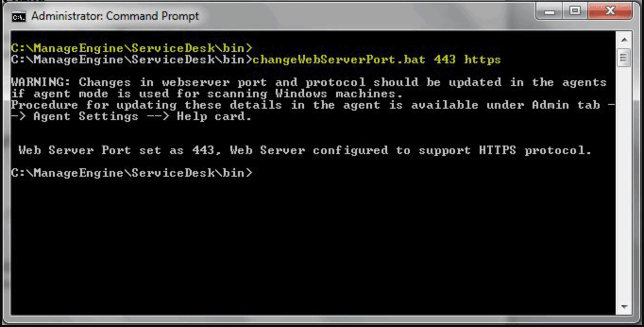Click the scrollbar down arrow
Viewport: 644px width, 327px height.
click(x=624, y=307)
